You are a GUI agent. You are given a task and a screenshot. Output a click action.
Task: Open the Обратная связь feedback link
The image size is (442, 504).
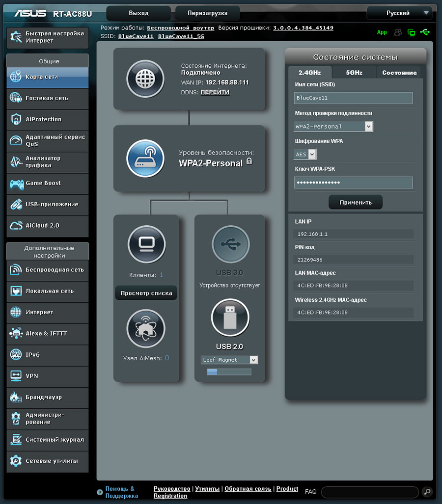click(x=248, y=489)
